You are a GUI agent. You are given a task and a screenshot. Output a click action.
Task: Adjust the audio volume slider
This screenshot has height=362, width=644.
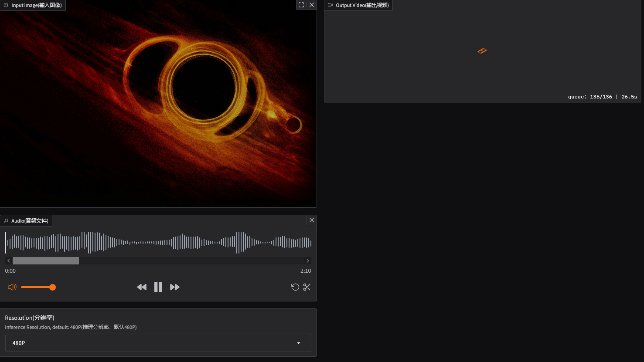(x=38, y=287)
